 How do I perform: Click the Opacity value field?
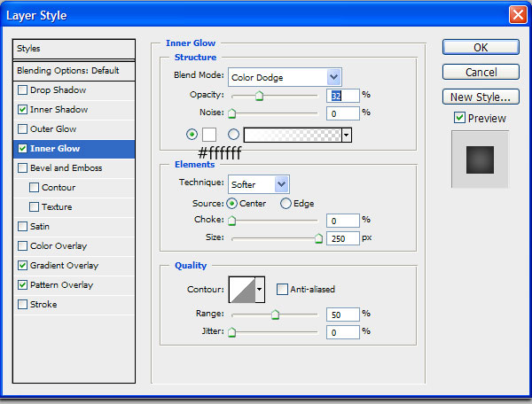point(342,96)
